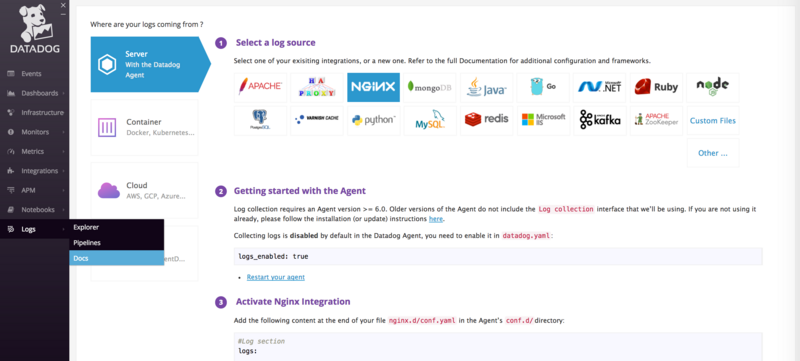
Task: Click the Custom Files source button
Action: tap(713, 120)
